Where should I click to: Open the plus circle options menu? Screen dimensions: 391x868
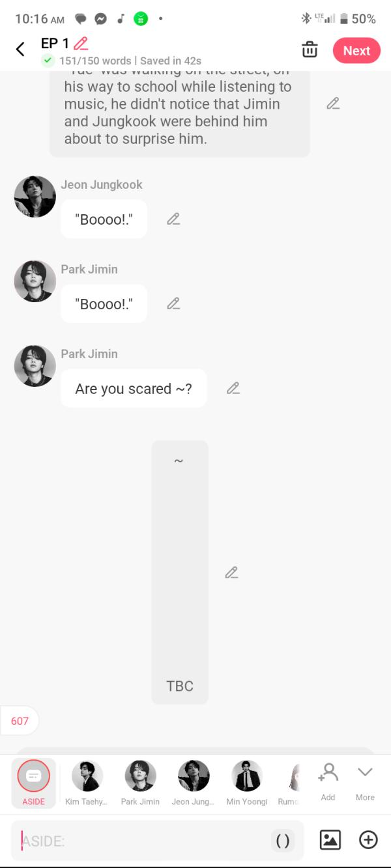click(x=368, y=840)
